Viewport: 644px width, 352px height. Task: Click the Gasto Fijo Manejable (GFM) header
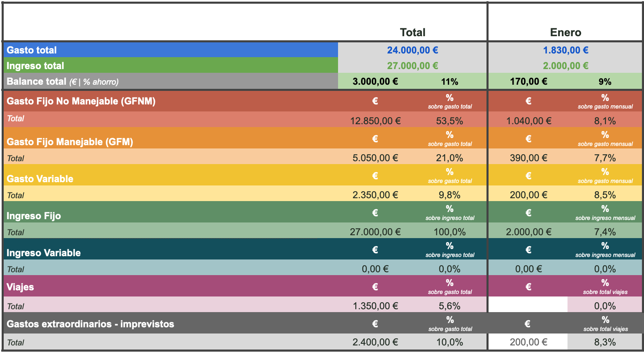pyautogui.click(x=70, y=142)
